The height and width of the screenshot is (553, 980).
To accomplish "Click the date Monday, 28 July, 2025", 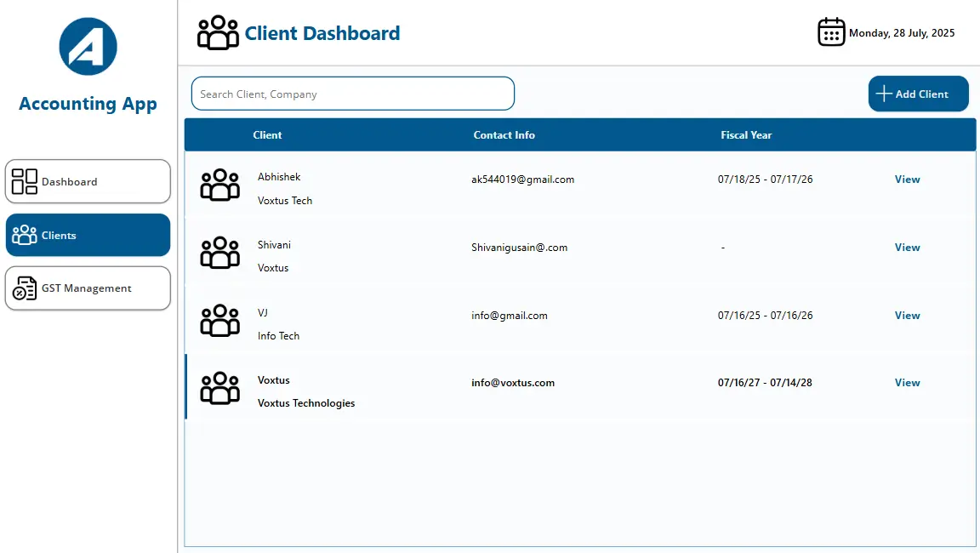I will (902, 33).
